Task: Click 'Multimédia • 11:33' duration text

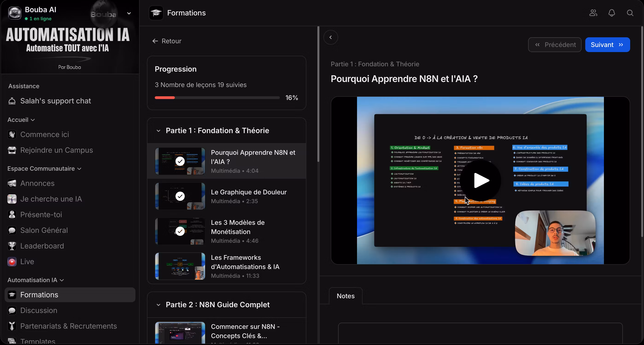Action: [235, 276]
